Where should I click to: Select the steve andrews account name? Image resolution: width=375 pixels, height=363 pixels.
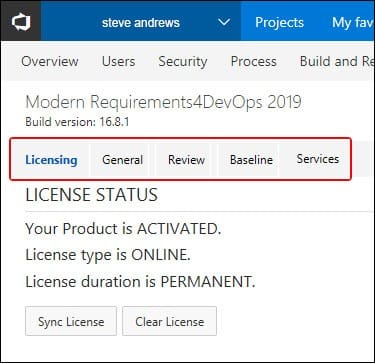click(141, 23)
